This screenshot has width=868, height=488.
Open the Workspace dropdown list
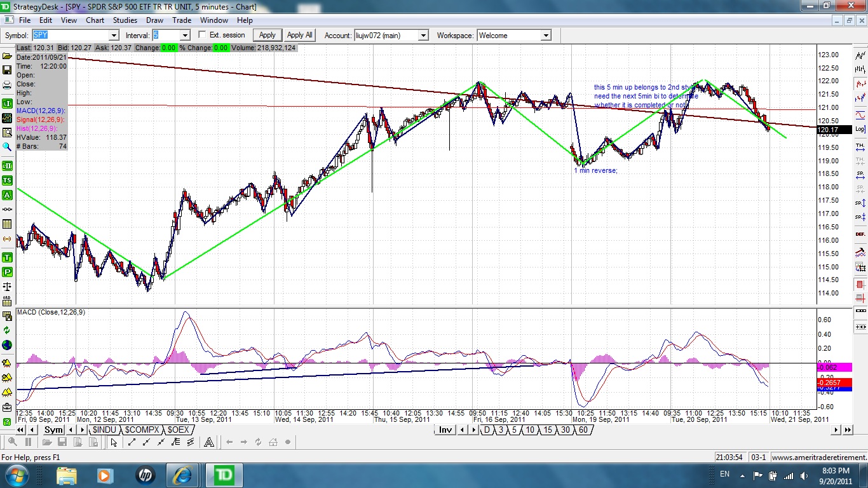546,36
